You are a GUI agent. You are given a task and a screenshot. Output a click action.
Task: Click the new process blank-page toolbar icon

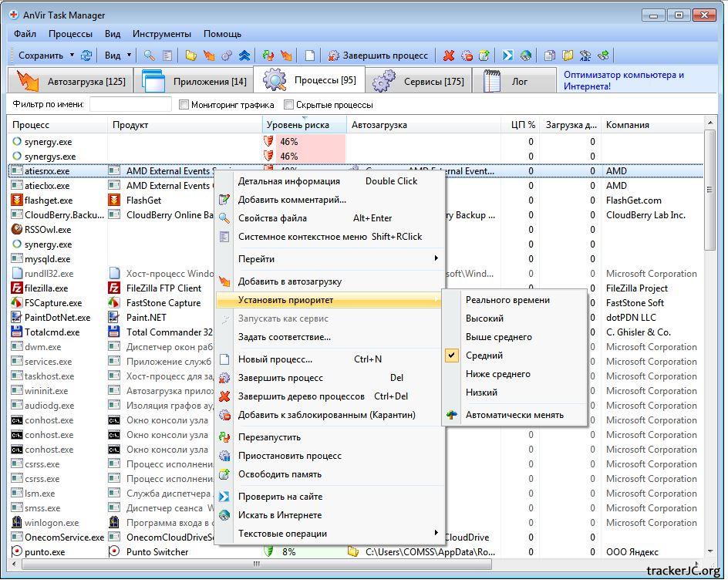tap(310, 56)
